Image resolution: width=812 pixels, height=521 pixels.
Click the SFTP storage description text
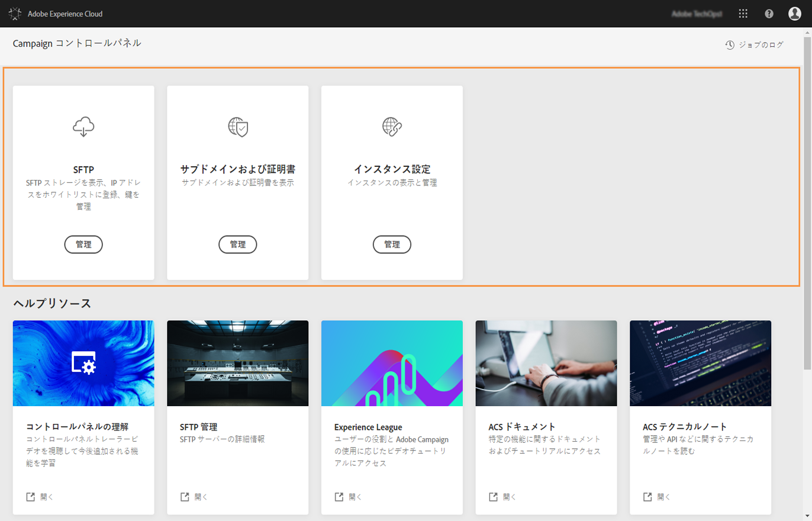(x=83, y=195)
